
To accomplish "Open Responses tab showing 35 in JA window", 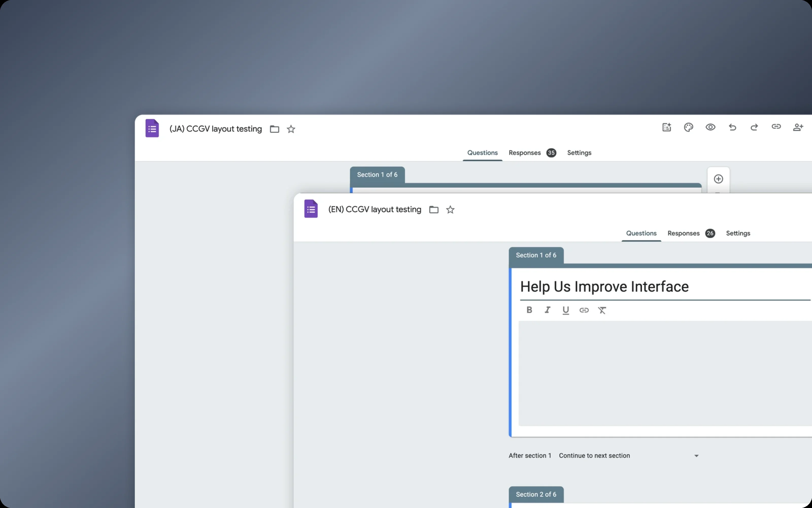I will [x=532, y=153].
